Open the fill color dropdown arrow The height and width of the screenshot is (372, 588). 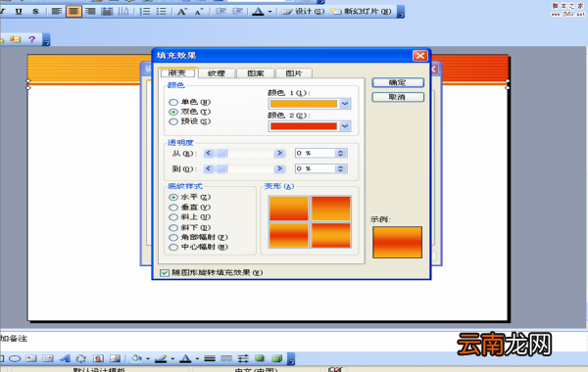point(148,359)
